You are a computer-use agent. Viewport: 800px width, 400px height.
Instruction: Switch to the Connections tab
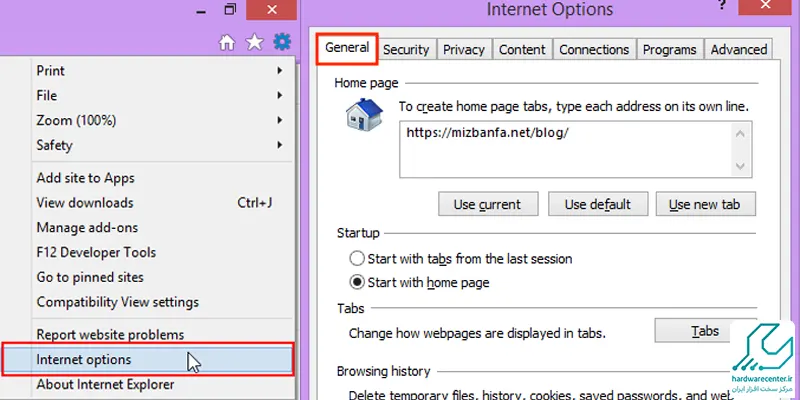(594, 49)
